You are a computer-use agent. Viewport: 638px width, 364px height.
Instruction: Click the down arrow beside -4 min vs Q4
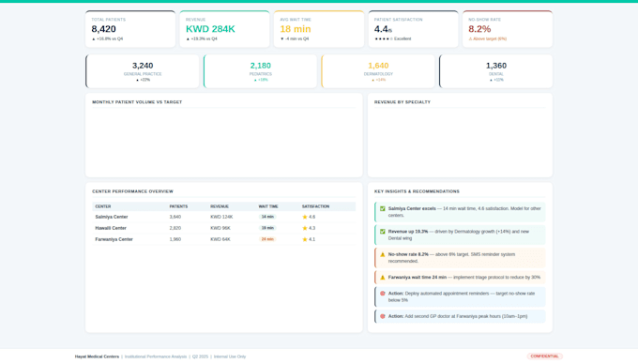(282, 39)
